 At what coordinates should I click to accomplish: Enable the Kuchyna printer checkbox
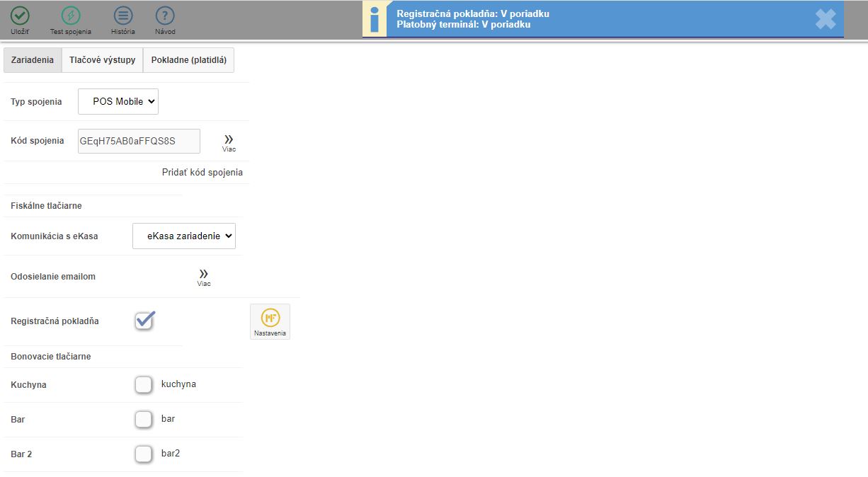click(144, 384)
